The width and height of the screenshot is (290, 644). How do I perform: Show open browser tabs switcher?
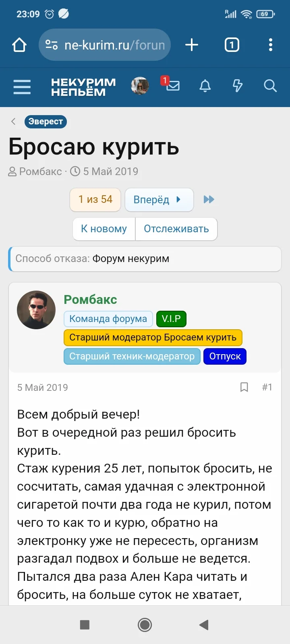(x=232, y=45)
